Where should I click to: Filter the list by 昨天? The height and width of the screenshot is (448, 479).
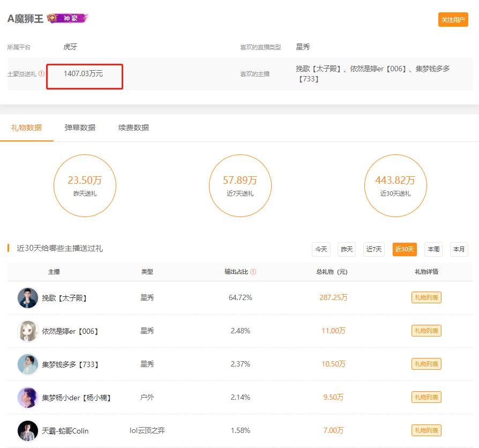(347, 249)
